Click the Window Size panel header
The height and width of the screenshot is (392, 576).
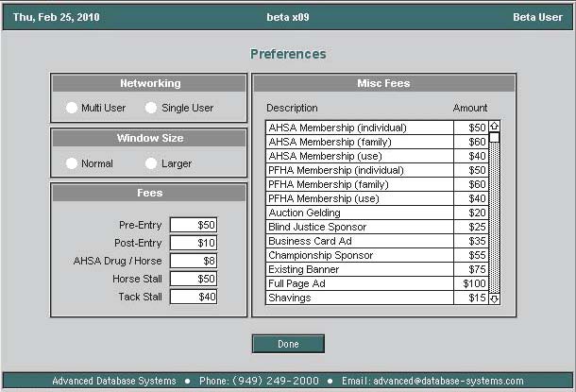point(149,138)
